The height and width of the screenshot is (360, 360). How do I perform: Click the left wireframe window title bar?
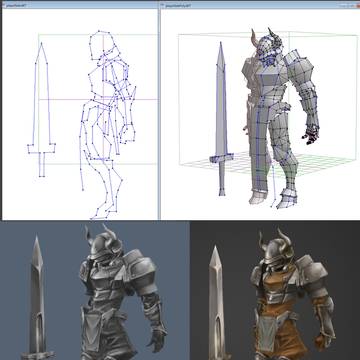(x=80, y=5)
